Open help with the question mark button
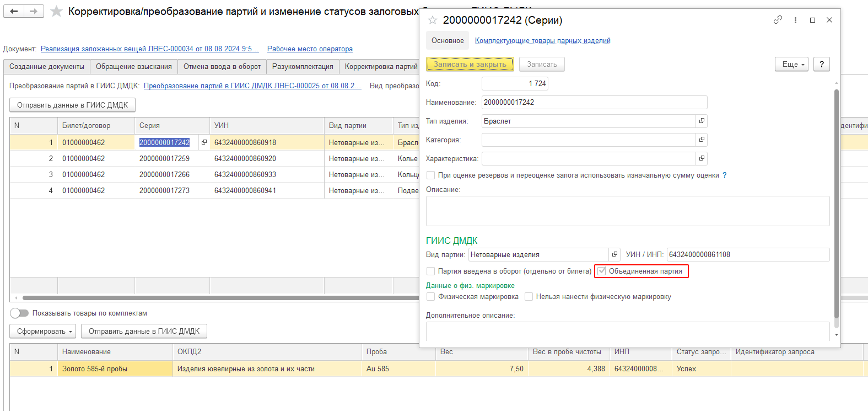868x411 pixels. pos(822,64)
